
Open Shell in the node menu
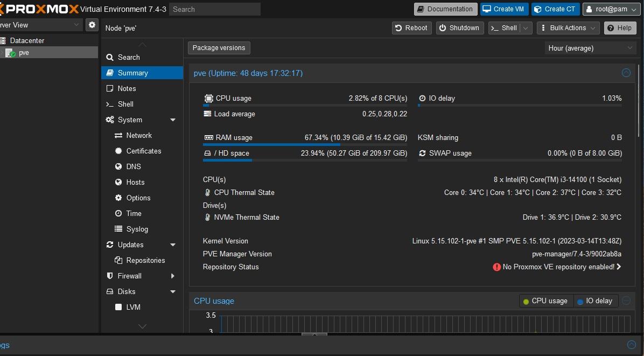142,104
